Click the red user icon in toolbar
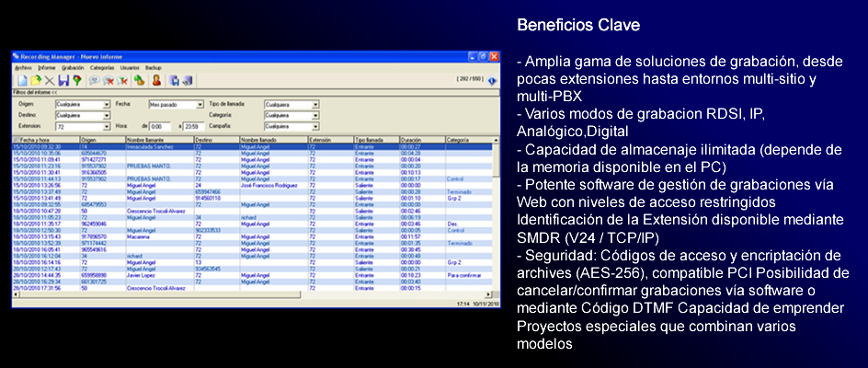Viewport: 868px width, 368px height. [155, 81]
